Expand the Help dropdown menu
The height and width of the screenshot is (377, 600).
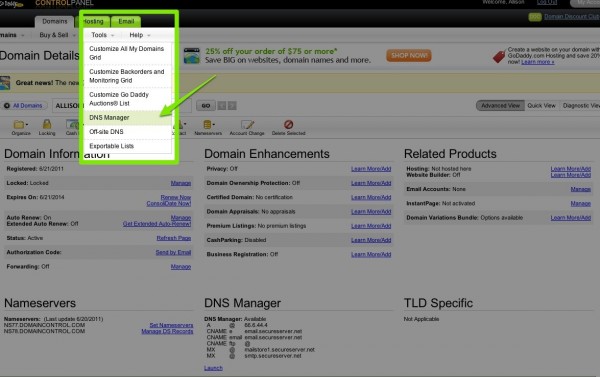pos(140,35)
